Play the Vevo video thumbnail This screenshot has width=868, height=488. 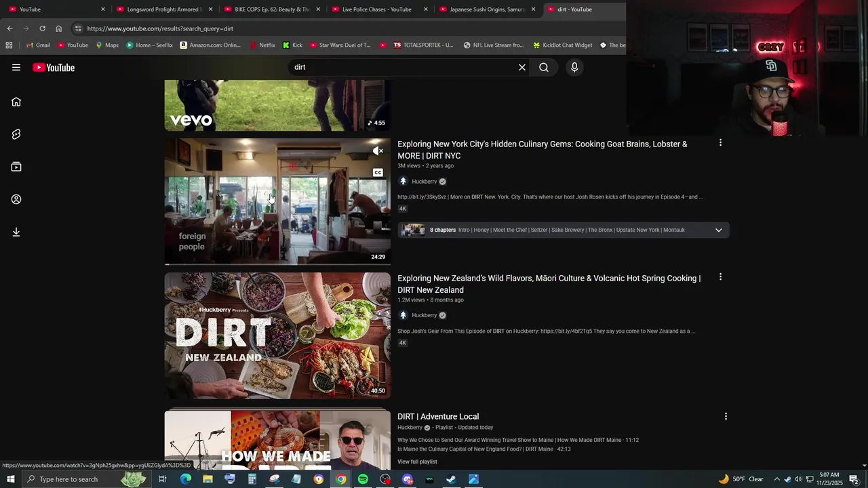point(277,105)
